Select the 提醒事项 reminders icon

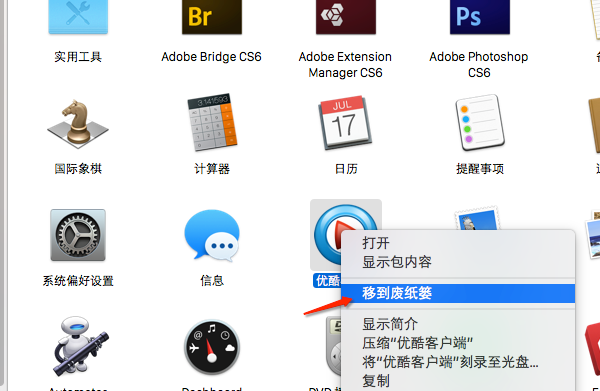click(x=480, y=123)
